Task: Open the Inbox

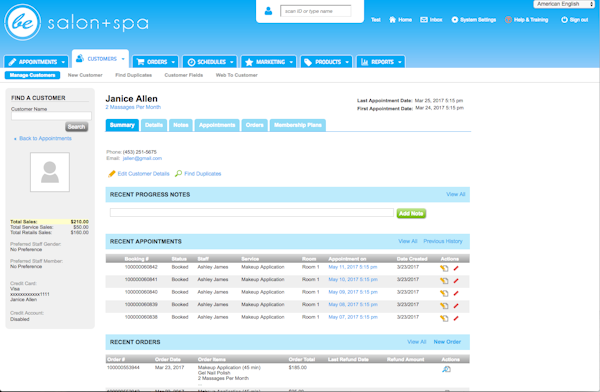Action: (x=431, y=20)
